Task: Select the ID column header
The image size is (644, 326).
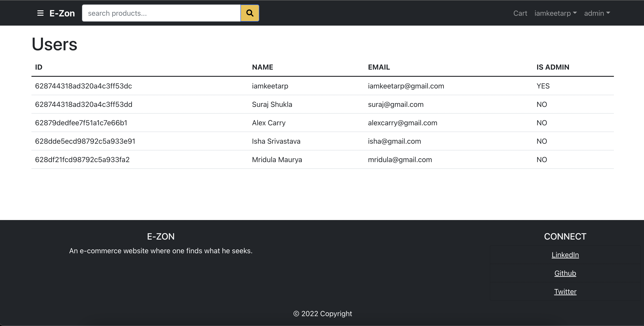Action: (38, 67)
